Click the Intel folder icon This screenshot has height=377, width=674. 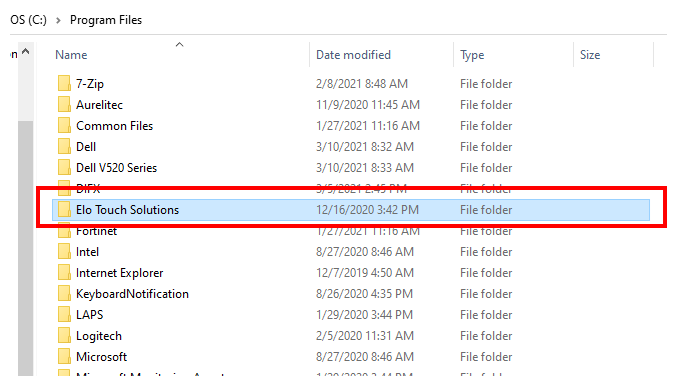coord(64,251)
